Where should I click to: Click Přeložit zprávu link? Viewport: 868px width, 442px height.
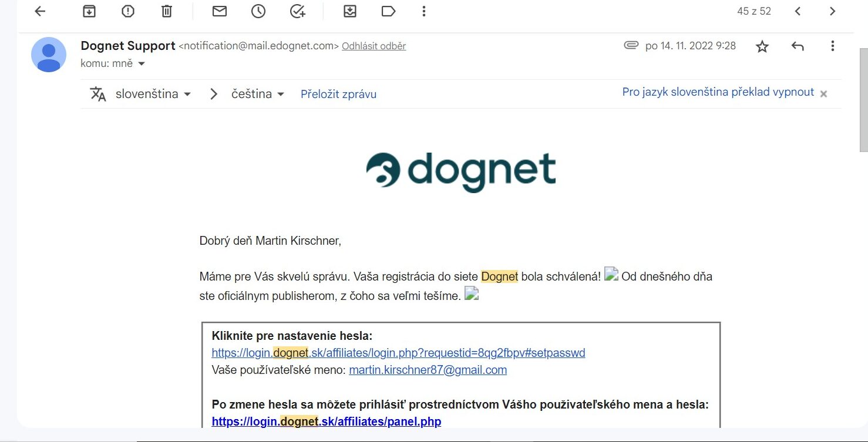(338, 94)
